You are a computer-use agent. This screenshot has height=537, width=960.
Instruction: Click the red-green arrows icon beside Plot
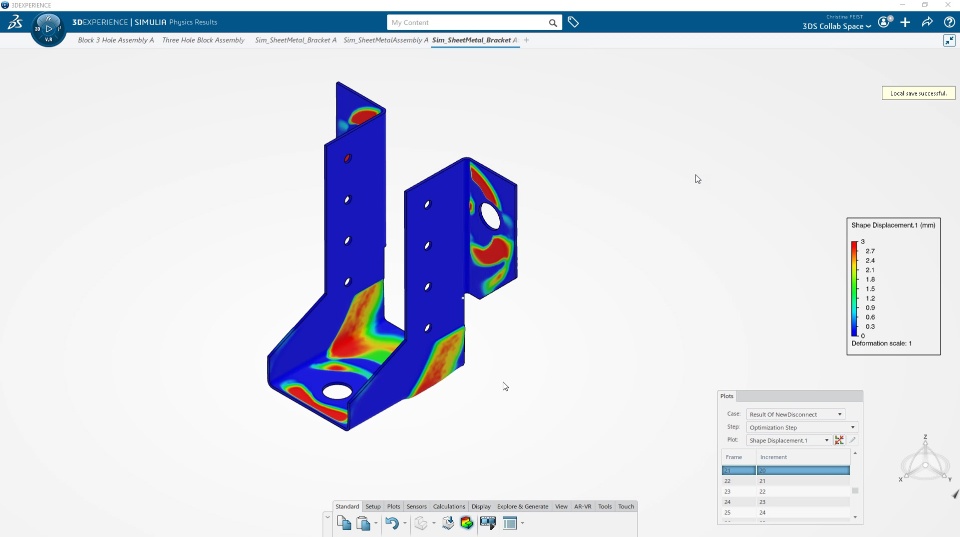(x=839, y=440)
